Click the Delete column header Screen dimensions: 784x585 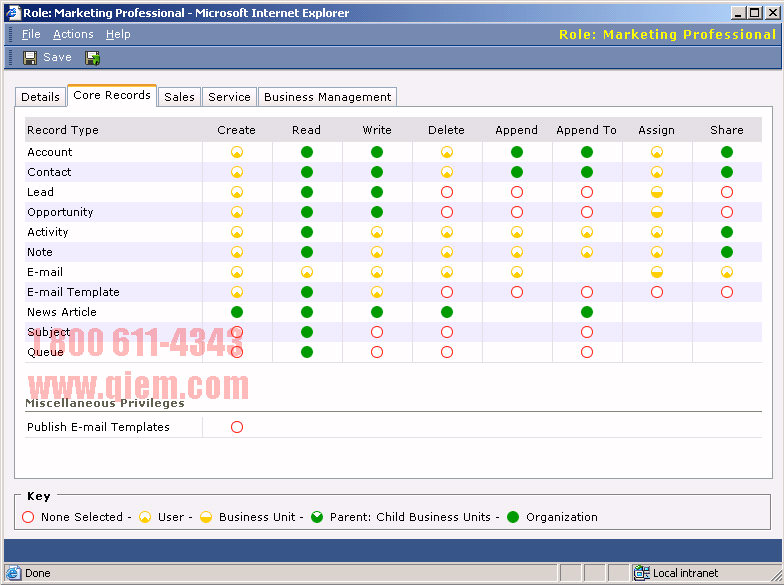446,130
